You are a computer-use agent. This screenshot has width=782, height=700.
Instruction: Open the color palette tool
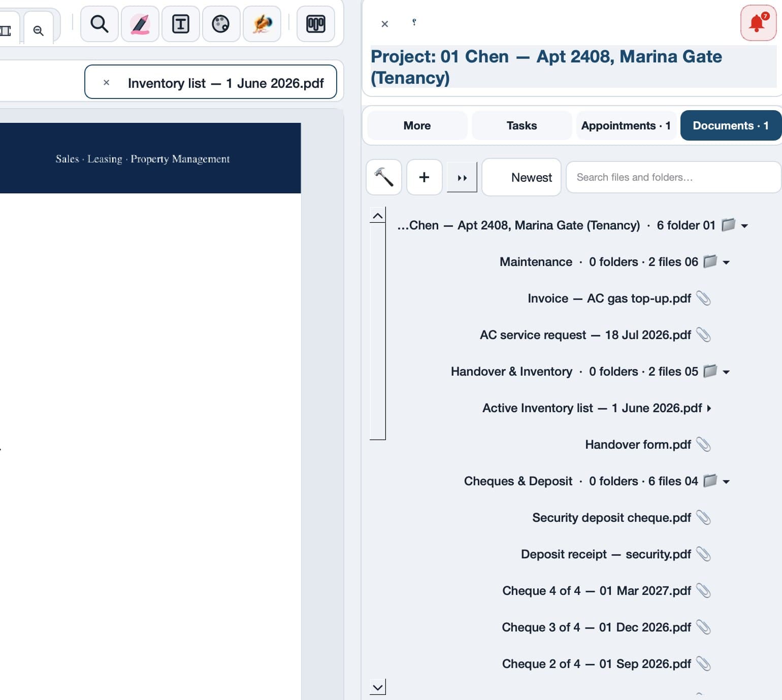click(221, 24)
